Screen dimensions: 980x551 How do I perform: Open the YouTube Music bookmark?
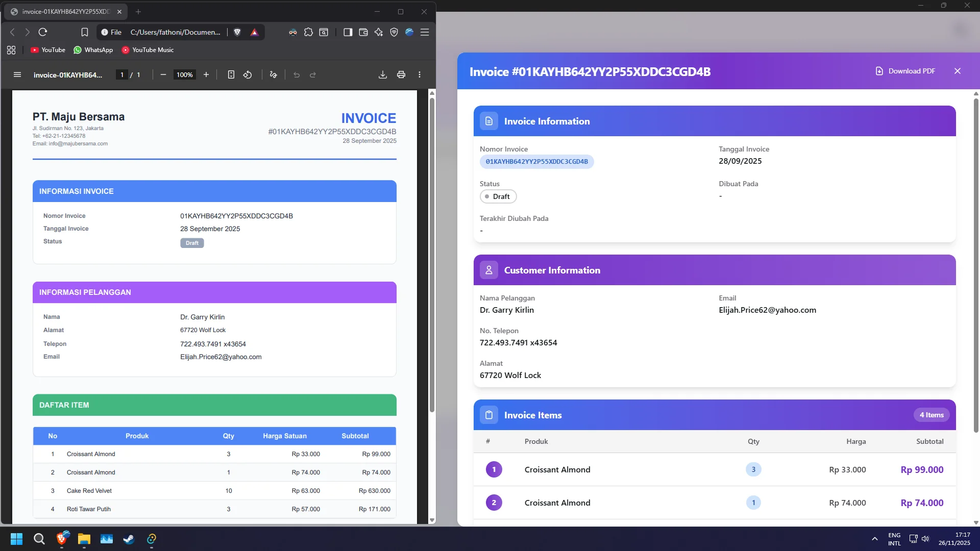148,50
